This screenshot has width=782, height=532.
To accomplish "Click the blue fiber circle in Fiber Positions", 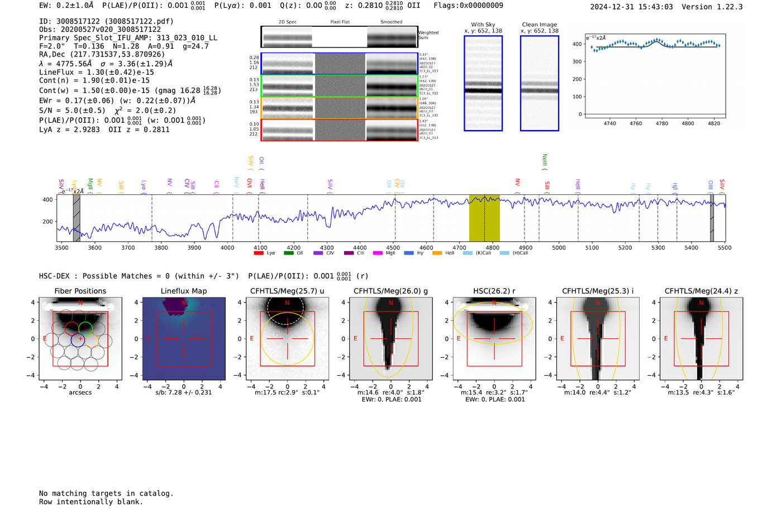I will pos(78,339).
